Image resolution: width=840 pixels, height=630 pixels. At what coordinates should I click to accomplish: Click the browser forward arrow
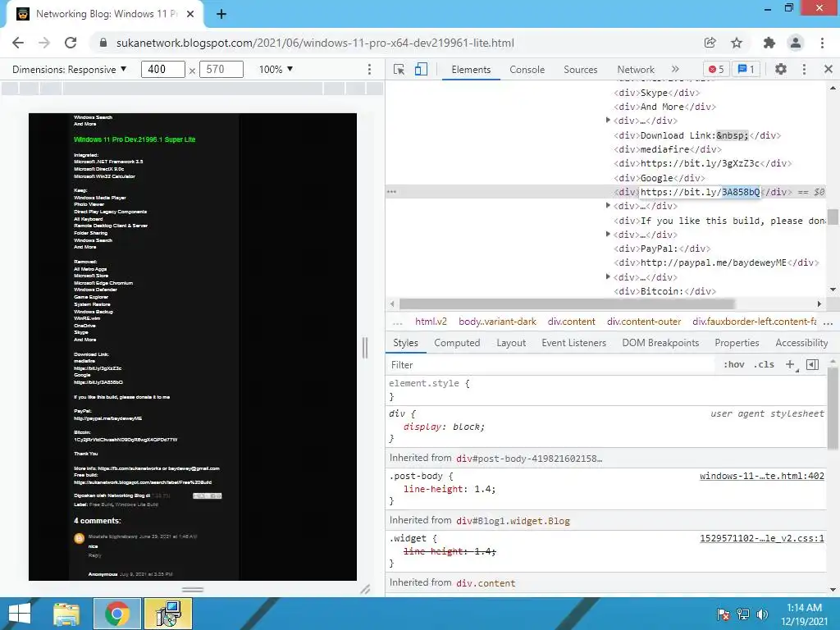tap(44, 43)
